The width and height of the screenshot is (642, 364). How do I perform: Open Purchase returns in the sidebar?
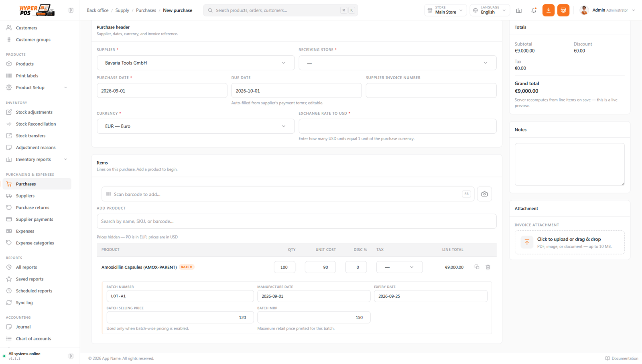pyautogui.click(x=37, y=207)
